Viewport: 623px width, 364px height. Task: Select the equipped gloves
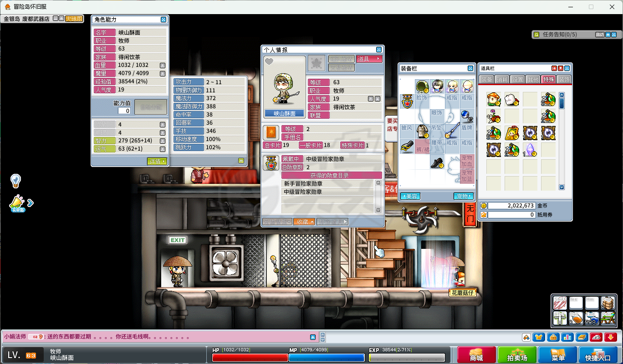(x=407, y=146)
